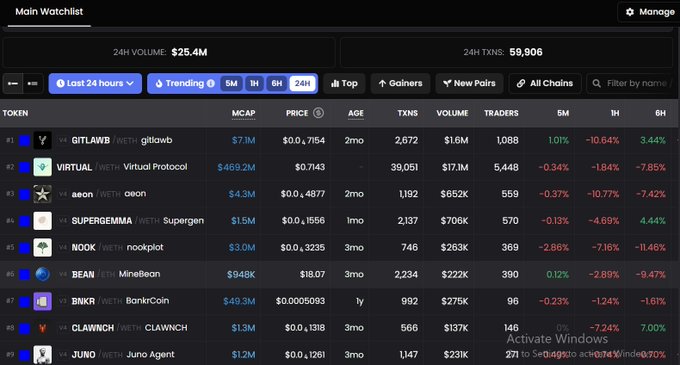Screen dimensions: 680x365
Task: Open the BNKR BankrCoin pair
Action: pos(120,301)
